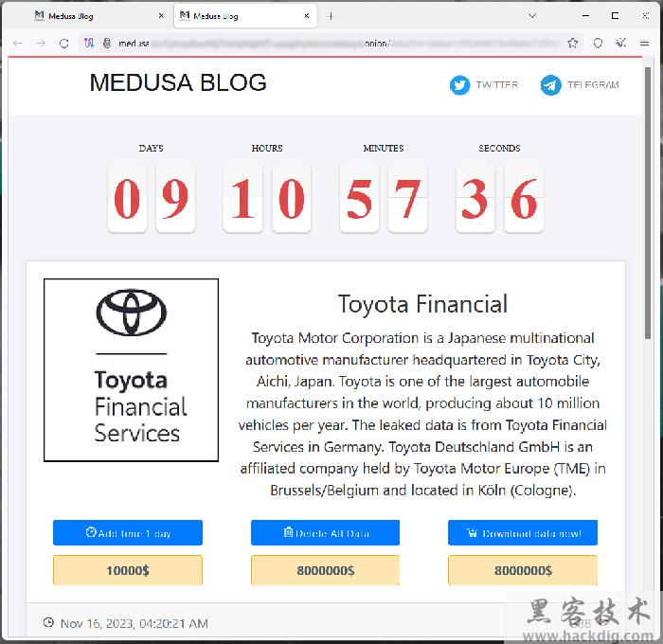Expand the list all tabs chevron
663x644 pixels.
[x=532, y=16]
